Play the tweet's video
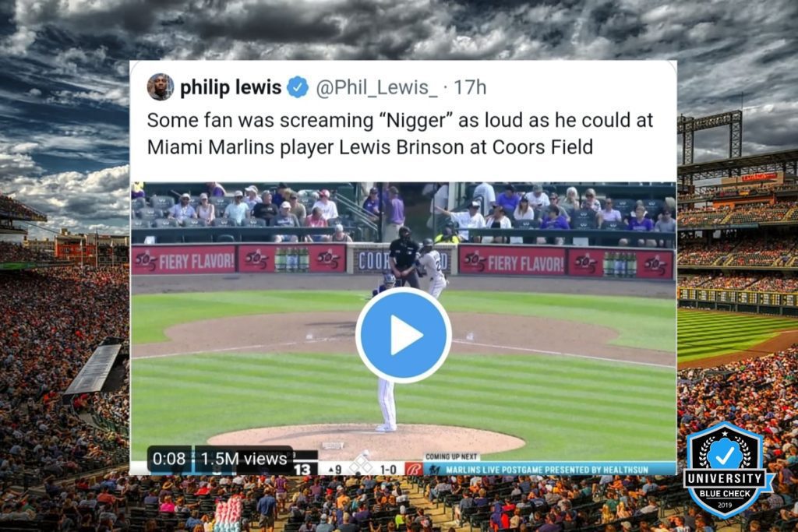 tap(403, 335)
